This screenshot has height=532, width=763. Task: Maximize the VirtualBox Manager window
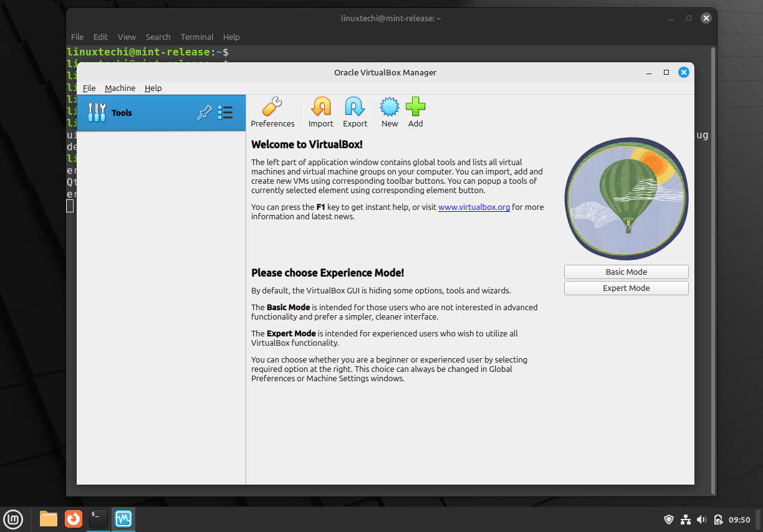pos(666,72)
